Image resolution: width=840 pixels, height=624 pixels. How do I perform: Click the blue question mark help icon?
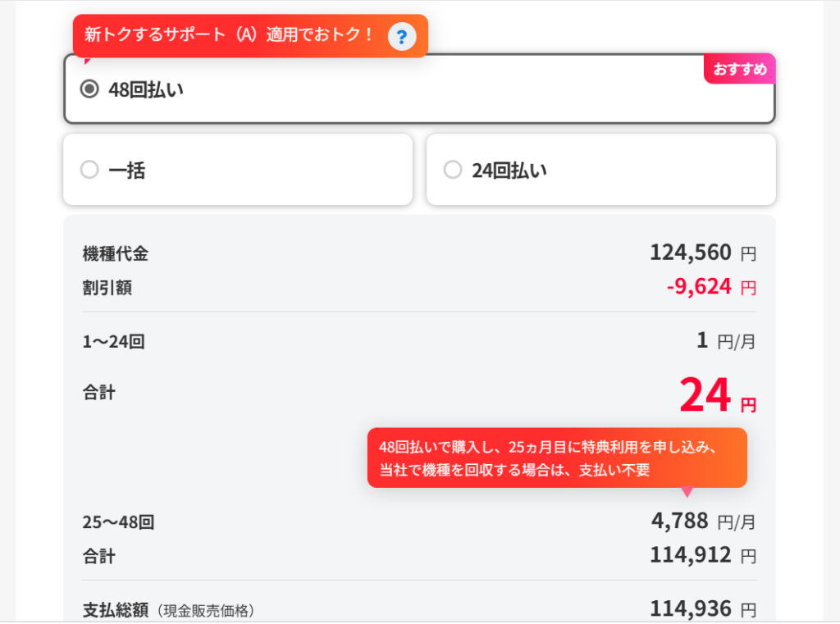pyautogui.click(x=402, y=36)
